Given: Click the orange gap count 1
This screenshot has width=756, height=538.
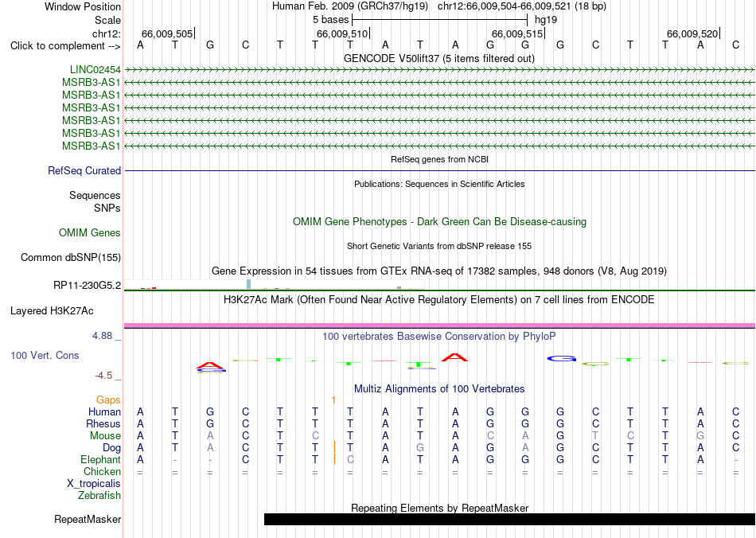Looking at the screenshot, I should (x=333, y=400).
